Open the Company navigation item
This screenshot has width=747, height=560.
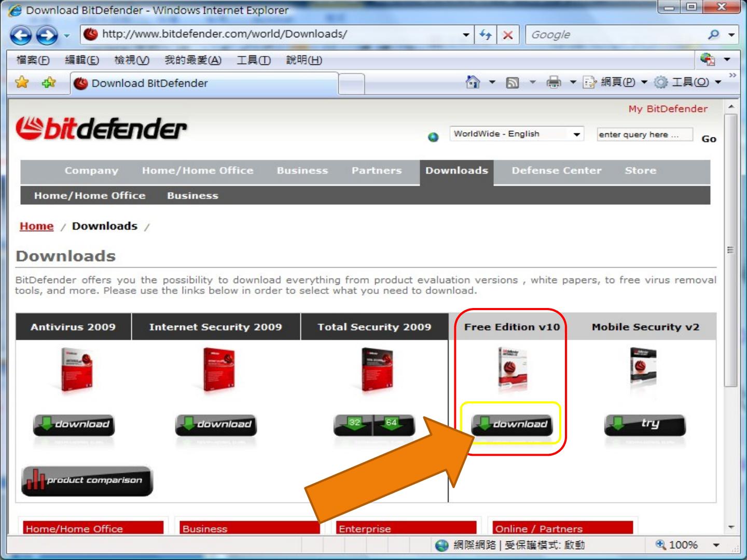pos(91,171)
